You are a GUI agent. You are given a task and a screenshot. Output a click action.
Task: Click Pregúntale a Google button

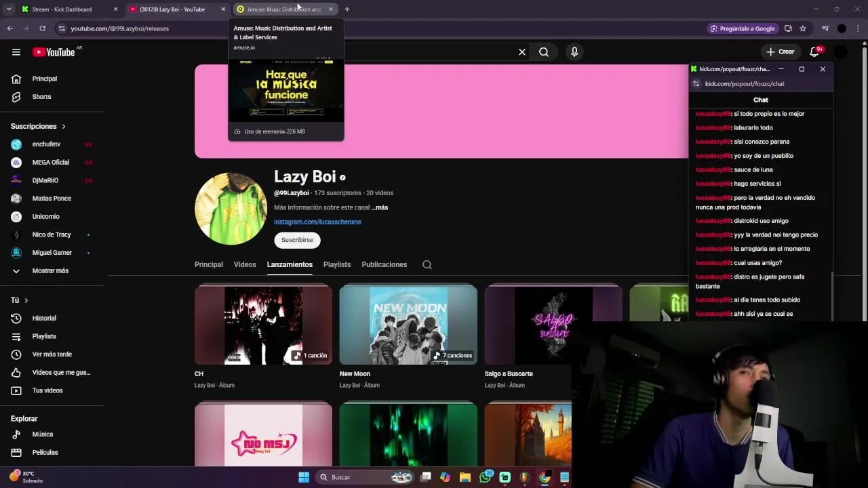(x=743, y=28)
